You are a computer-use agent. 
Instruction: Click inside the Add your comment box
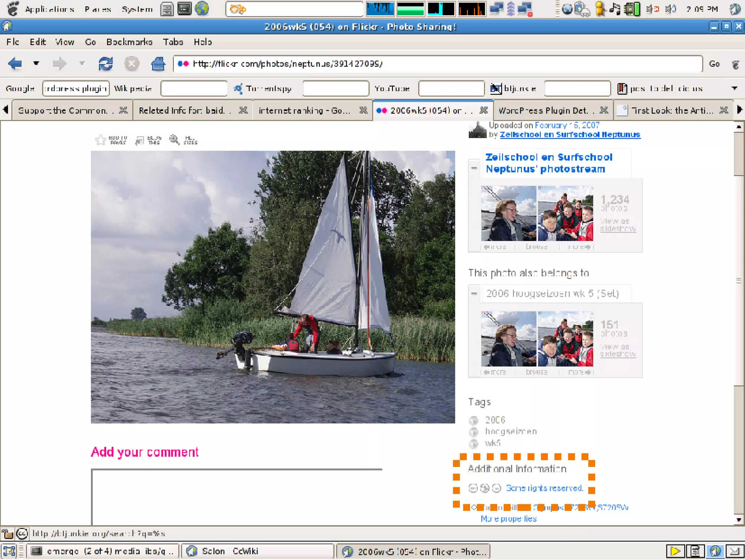tap(236, 497)
